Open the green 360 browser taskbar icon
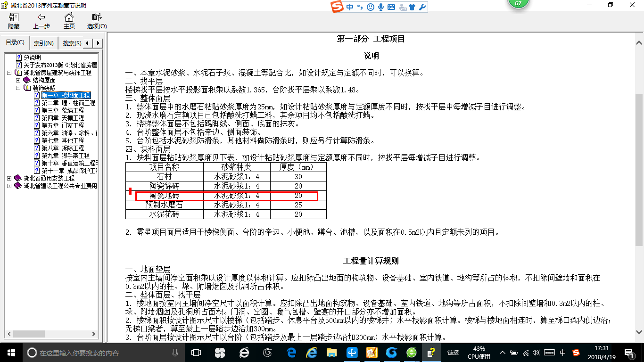 click(412, 353)
